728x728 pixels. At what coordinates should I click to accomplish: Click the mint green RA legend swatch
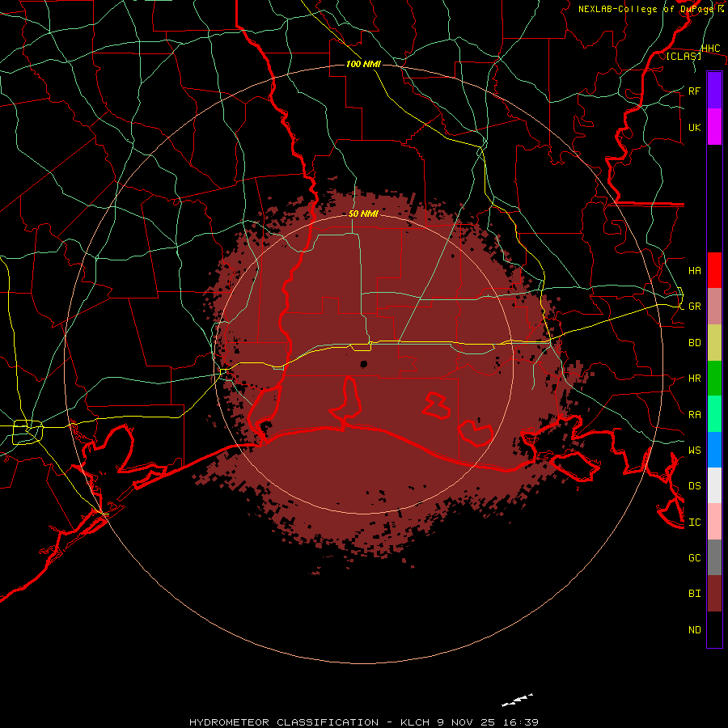714,414
